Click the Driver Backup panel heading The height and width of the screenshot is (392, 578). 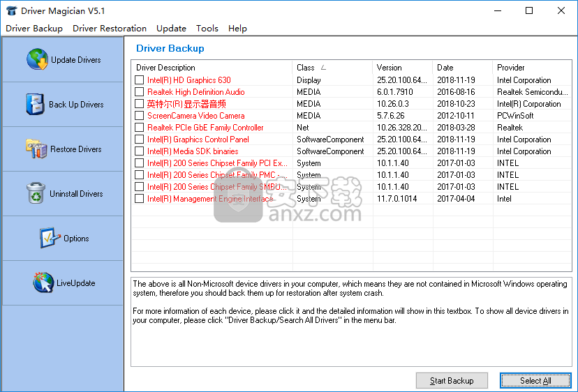pyautogui.click(x=170, y=48)
